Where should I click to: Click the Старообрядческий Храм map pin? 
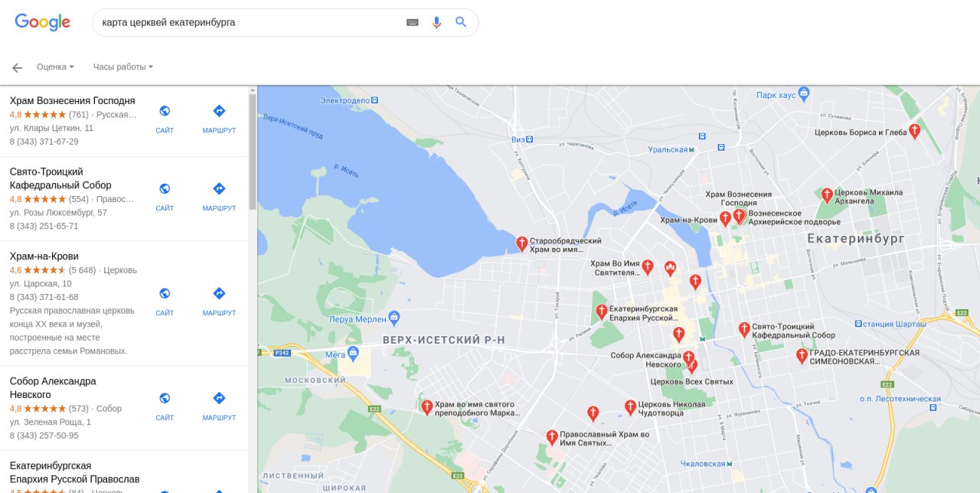[x=522, y=243]
